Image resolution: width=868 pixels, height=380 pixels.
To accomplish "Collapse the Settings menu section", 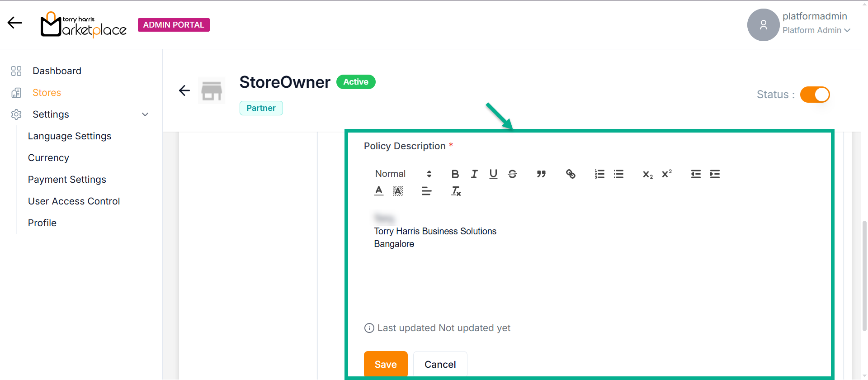I will click(145, 114).
